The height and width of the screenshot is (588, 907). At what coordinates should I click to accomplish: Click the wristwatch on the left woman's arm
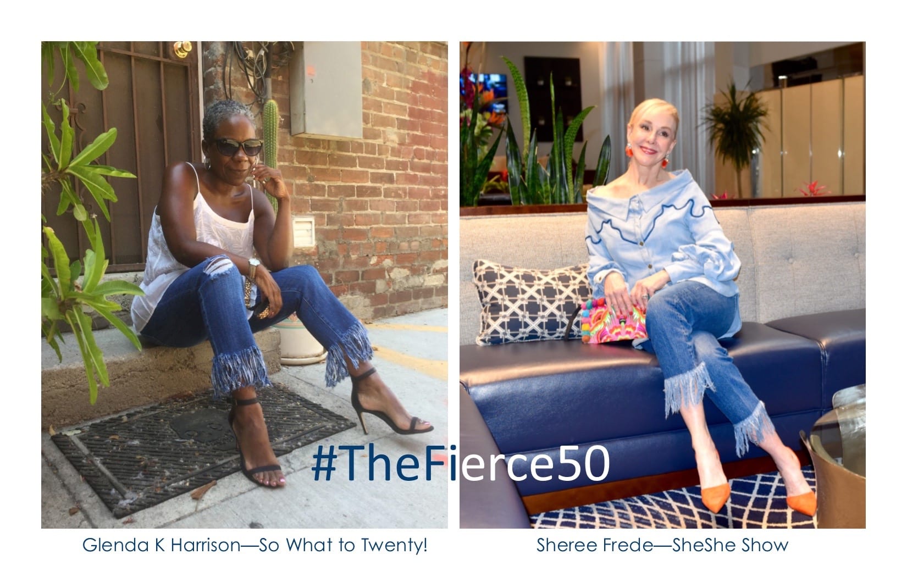click(x=253, y=269)
